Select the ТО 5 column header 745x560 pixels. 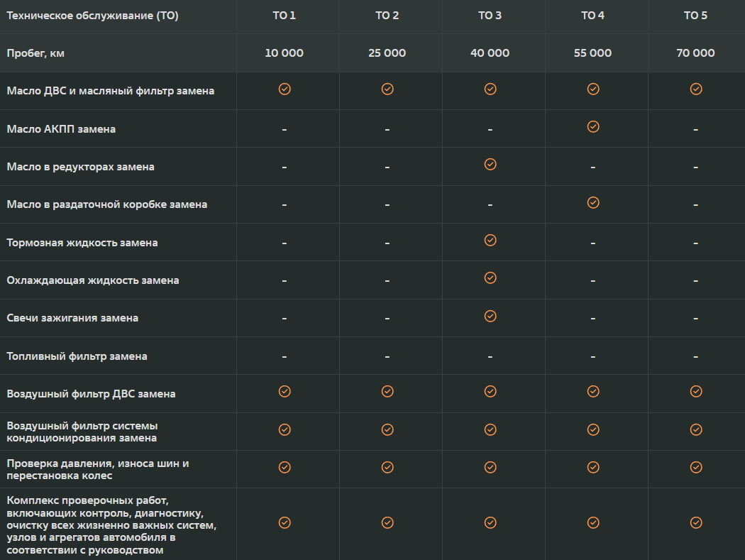coord(695,15)
